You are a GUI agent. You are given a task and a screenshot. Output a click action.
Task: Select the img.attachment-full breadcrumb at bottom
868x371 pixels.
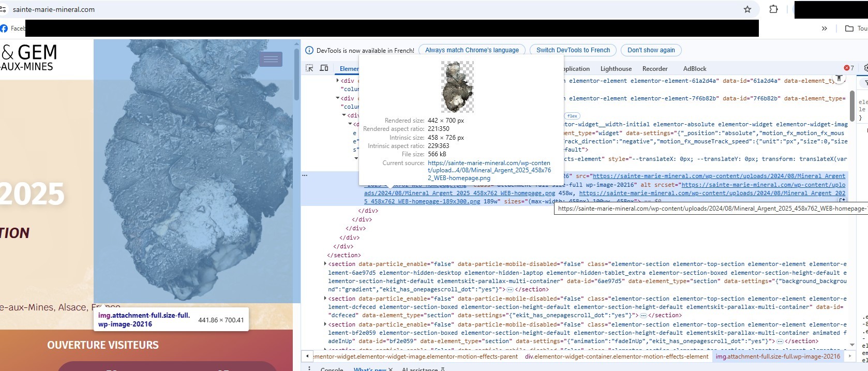coord(777,357)
